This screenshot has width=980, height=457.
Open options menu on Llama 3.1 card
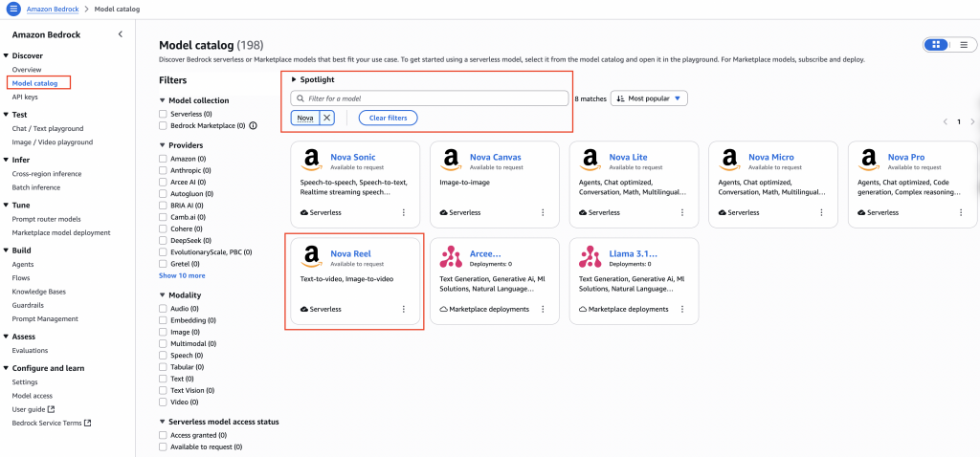pyautogui.click(x=682, y=309)
